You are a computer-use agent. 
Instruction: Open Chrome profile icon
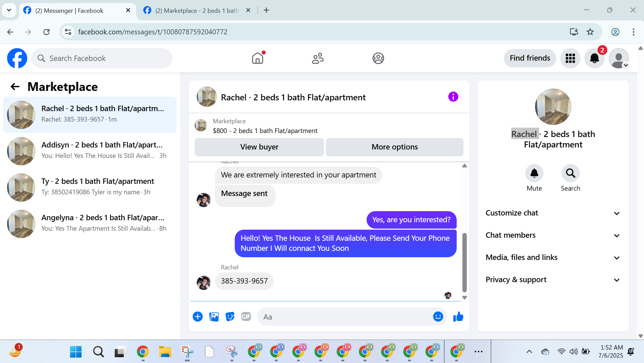coord(615,32)
